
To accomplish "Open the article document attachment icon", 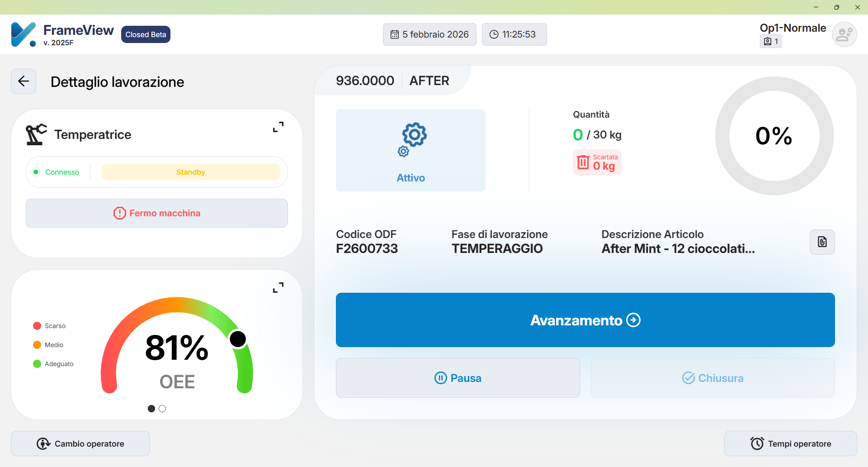I will point(822,242).
